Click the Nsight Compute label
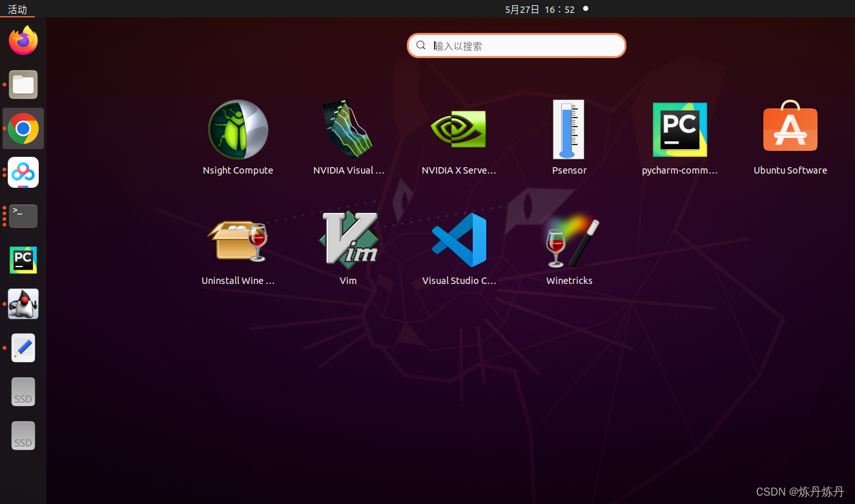This screenshot has height=504, width=855. (238, 170)
